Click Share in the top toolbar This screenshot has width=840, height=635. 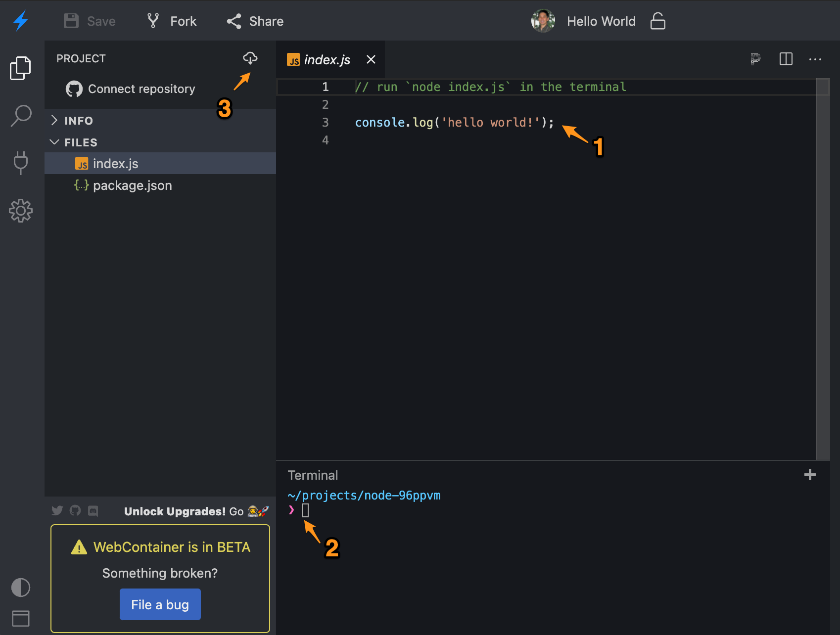coord(255,21)
